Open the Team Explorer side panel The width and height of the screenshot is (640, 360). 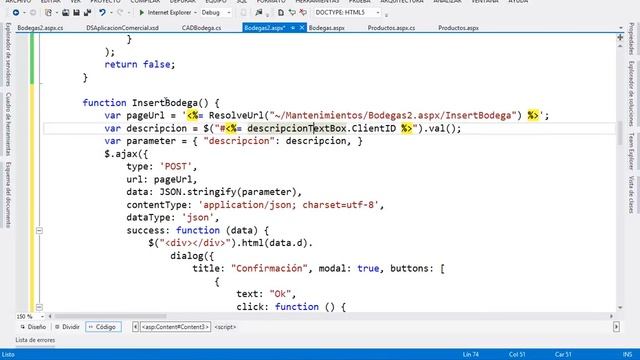point(631,151)
